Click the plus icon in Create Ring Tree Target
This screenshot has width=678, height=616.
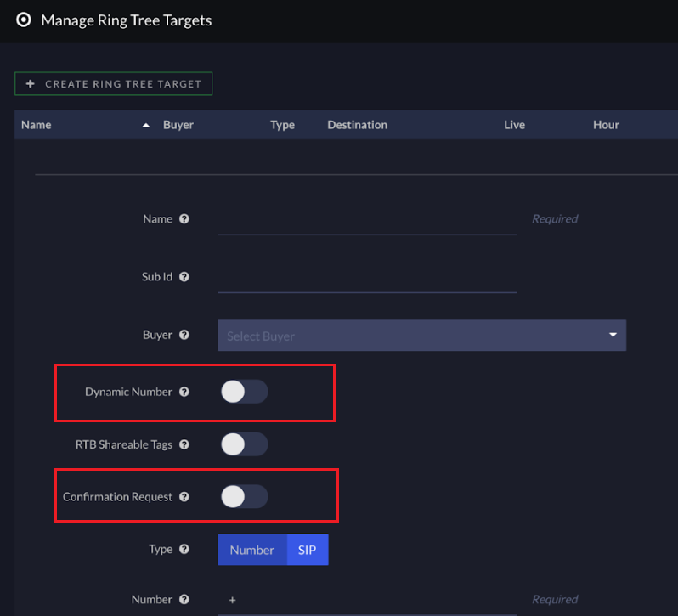coord(30,84)
